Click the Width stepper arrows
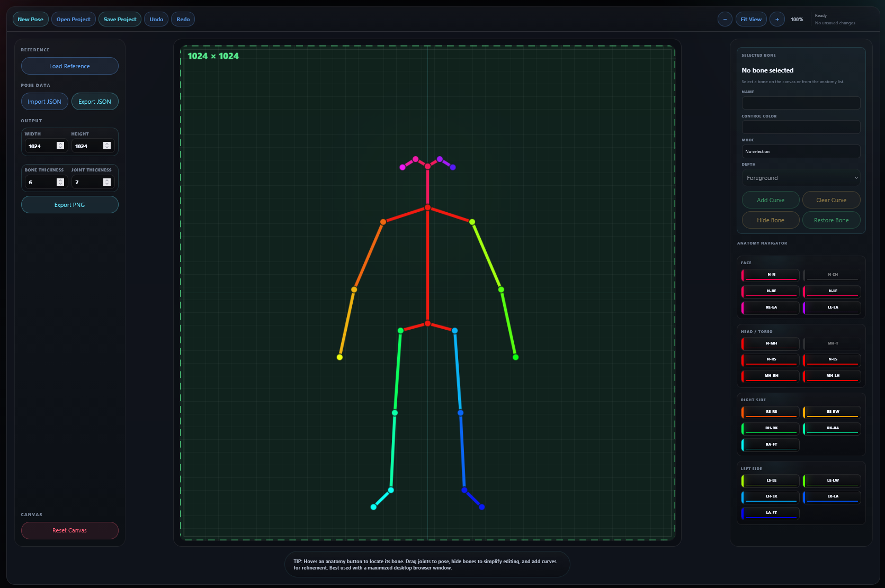This screenshot has width=885, height=588. pos(60,146)
